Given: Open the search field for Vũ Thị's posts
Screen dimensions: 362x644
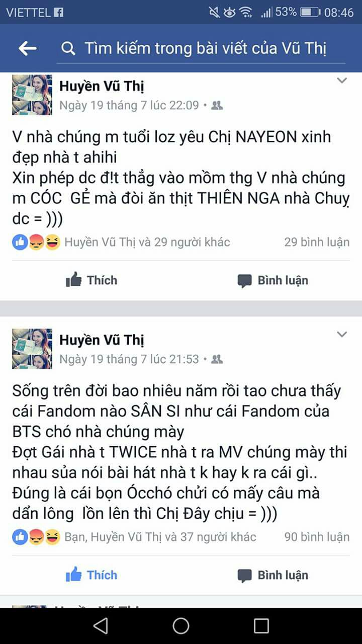Looking at the screenshot, I should coord(201,49).
